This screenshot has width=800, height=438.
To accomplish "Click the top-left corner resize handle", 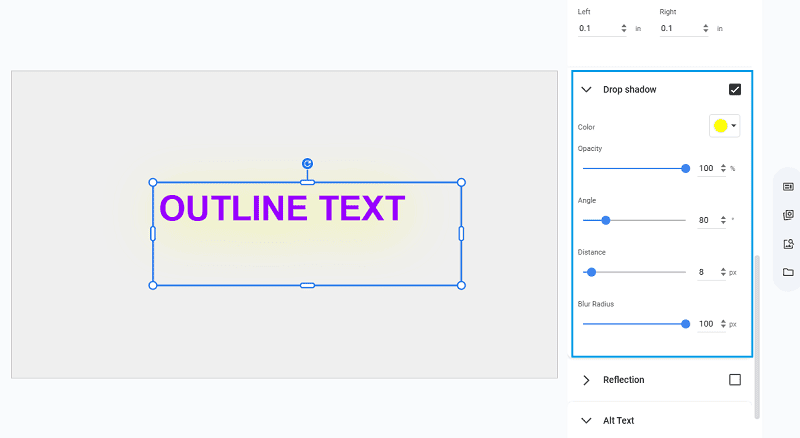I will coord(153,182).
